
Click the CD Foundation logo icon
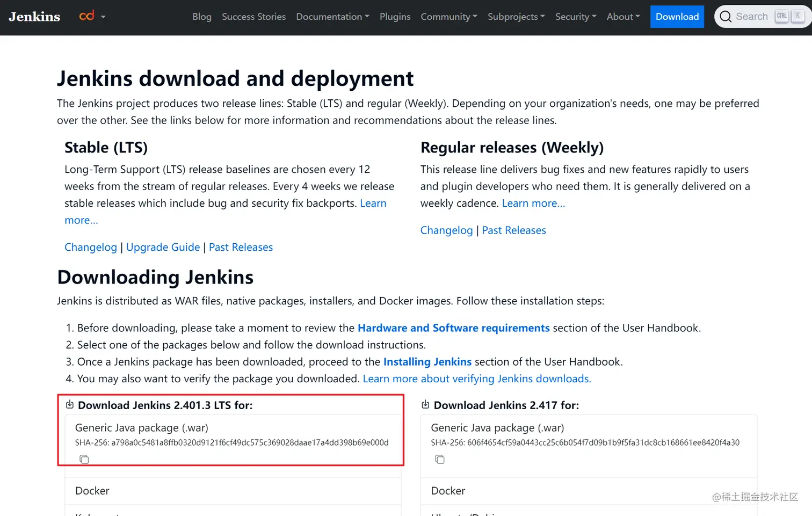tap(86, 16)
